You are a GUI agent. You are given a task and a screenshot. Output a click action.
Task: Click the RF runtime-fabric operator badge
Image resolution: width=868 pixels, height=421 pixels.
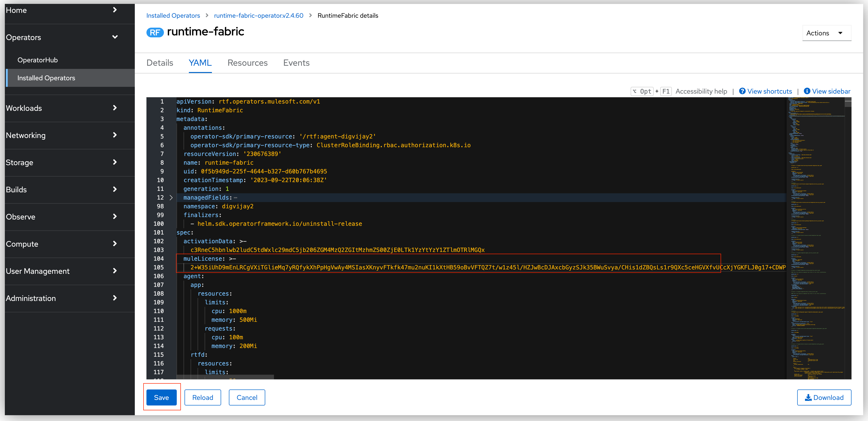155,32
